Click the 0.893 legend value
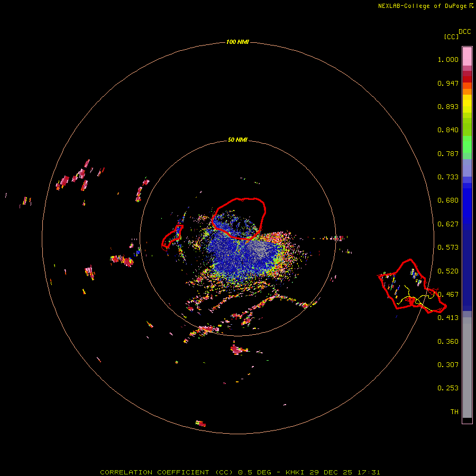Screen dimensions: 476x476 (x=448, y=106)
